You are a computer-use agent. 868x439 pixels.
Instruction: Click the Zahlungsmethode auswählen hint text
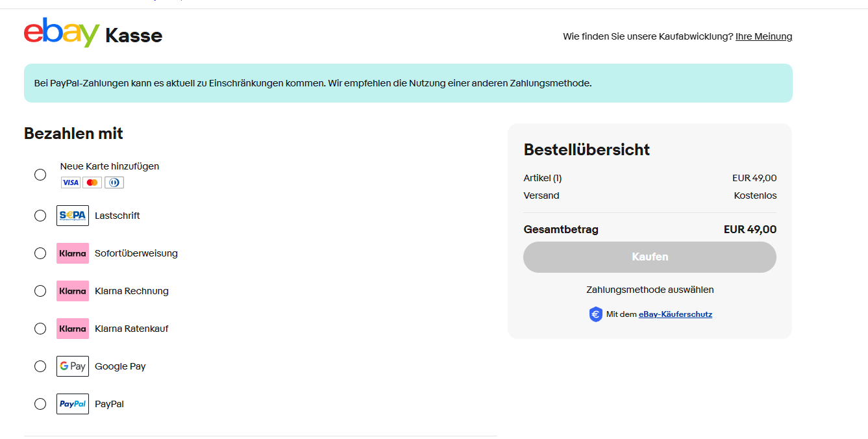pos(650,290)
